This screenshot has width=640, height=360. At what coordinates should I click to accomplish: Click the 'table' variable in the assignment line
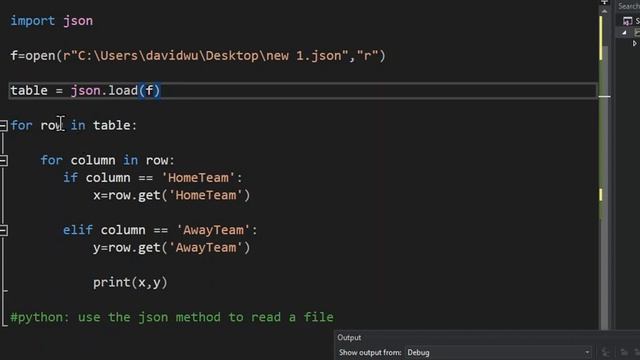[29, 91]
